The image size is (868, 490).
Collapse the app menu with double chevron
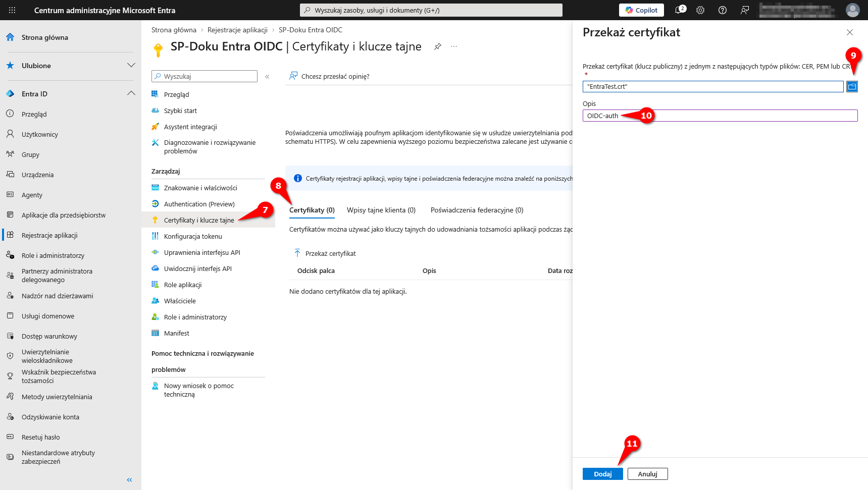(267, 77)
